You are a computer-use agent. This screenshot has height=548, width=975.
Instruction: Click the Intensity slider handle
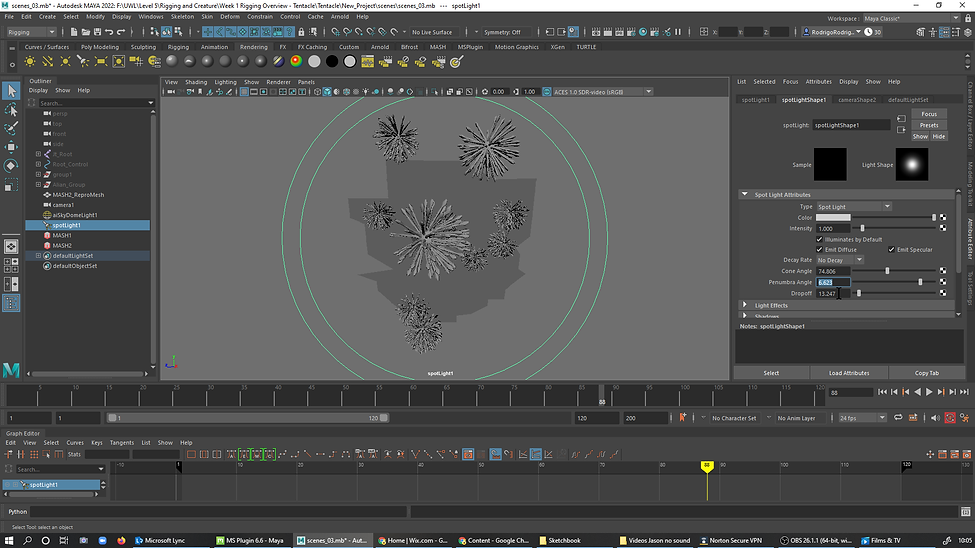point(862,228)
